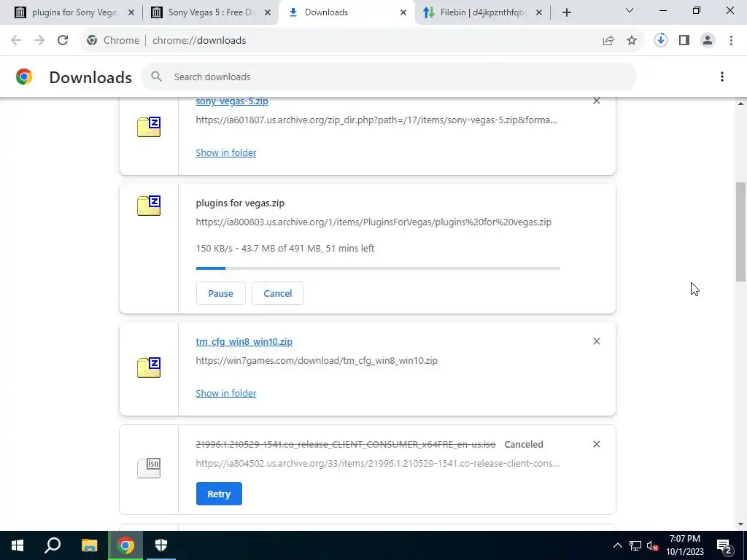
Task: Open the side panel icon
Action: (684, 41)
